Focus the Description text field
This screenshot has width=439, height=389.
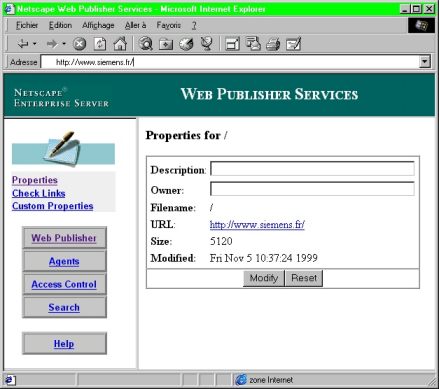click(312, 169)
